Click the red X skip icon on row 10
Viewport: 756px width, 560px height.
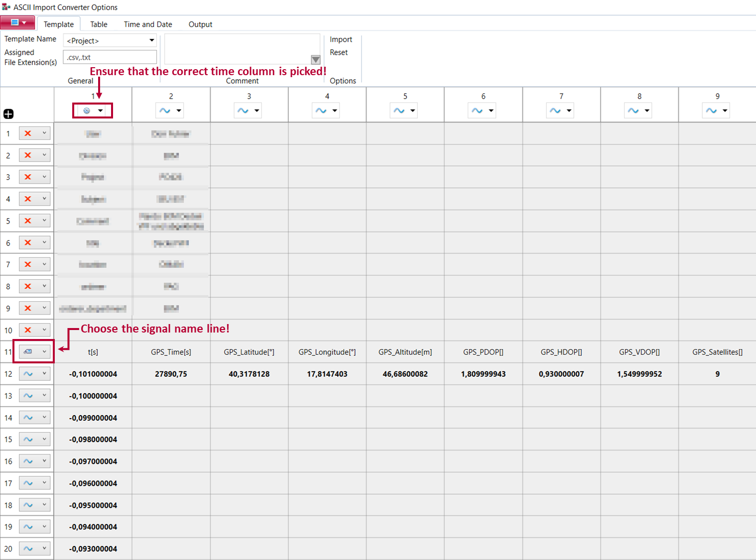click(28, 330)
